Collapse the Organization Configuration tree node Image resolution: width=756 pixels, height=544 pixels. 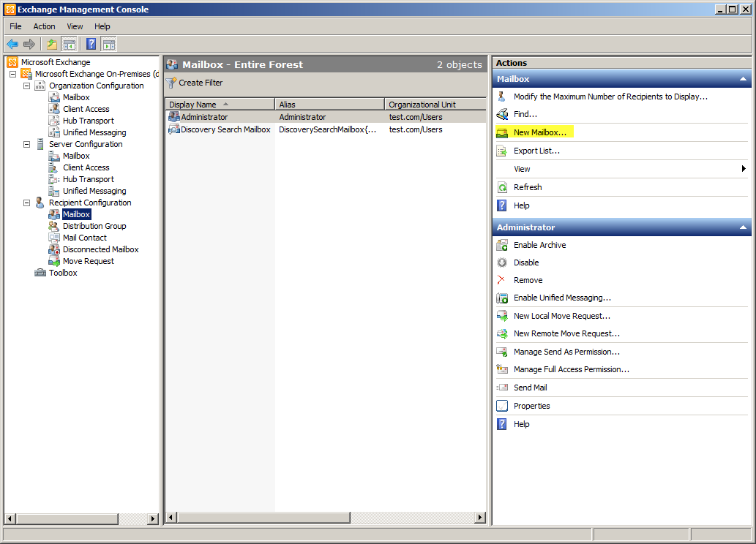coord(27,86)
